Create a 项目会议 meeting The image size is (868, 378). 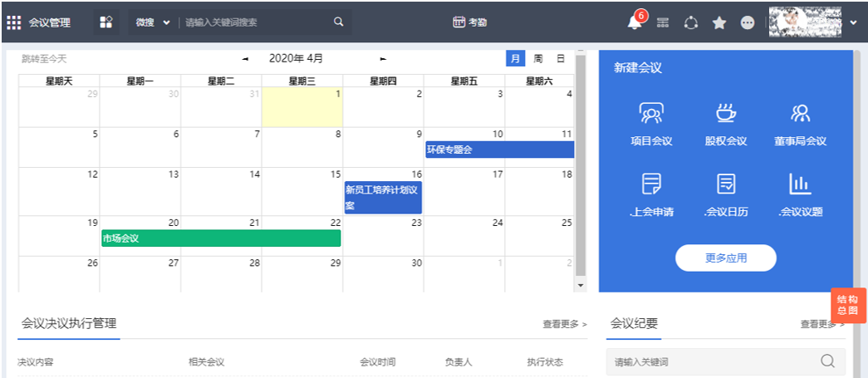tap(651, 124)
